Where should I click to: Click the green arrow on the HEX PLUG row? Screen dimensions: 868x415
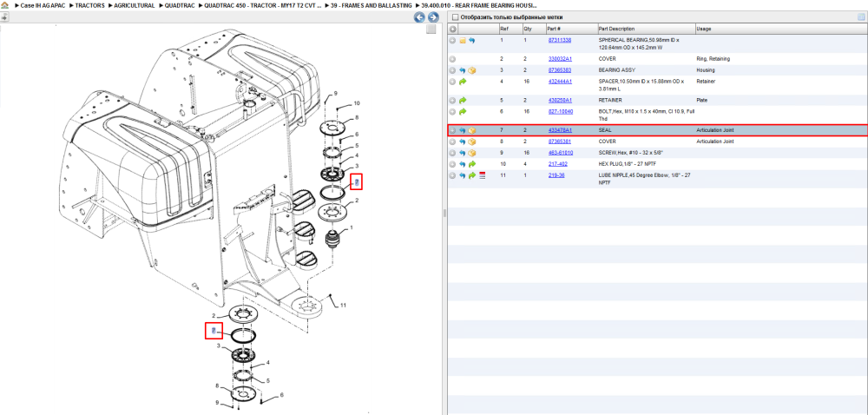click(472, 164)
